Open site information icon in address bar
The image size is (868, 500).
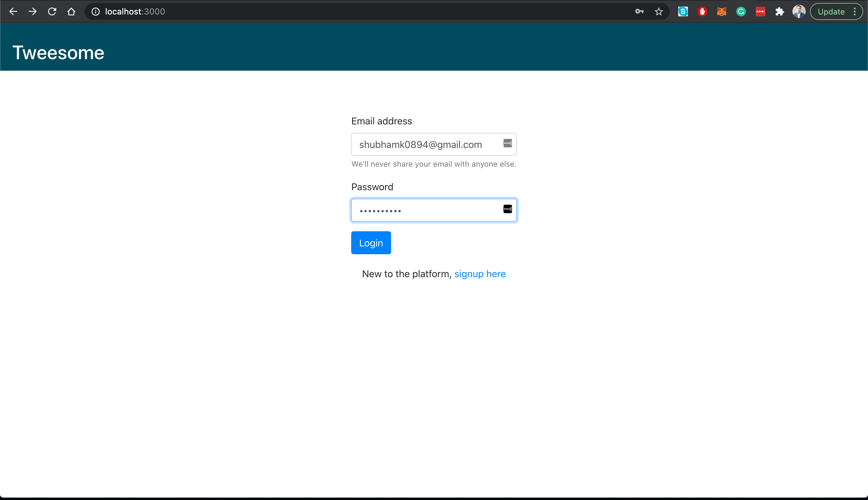click(96, 12)
